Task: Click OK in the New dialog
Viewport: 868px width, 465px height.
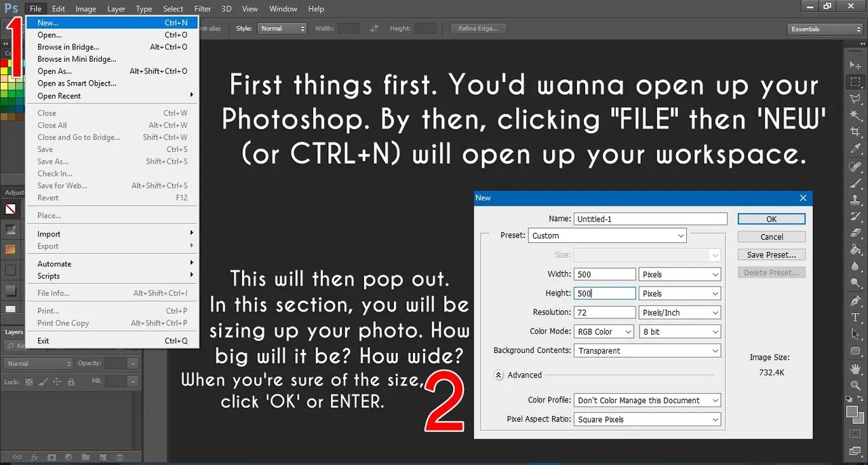Action: 772,219
